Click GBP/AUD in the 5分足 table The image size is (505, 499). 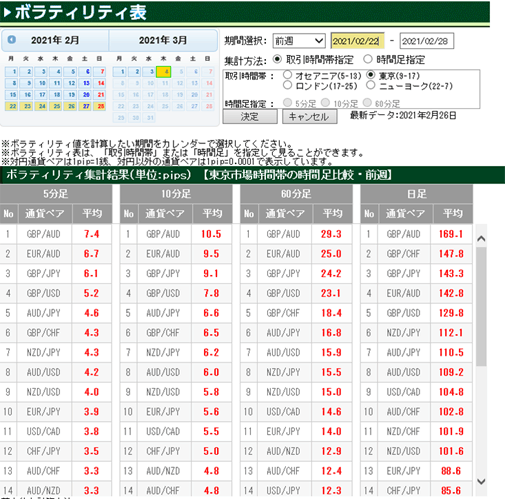44,234
